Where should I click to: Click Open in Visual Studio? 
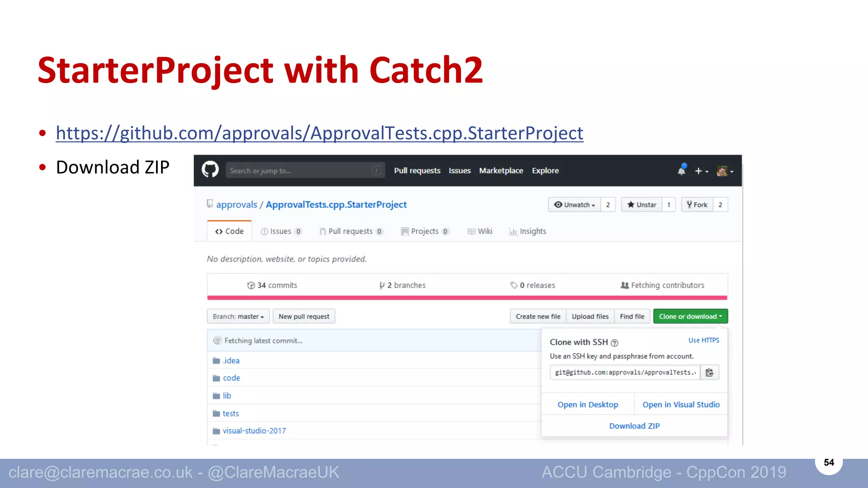681,405
